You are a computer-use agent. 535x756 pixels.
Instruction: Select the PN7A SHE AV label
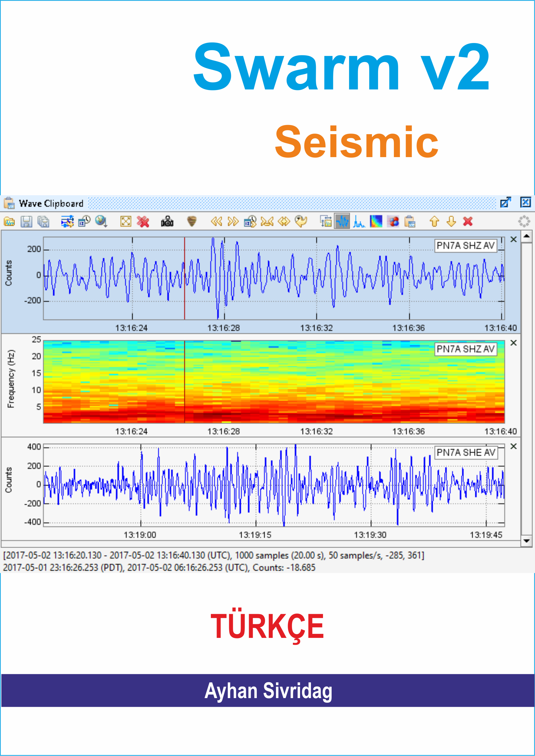coord(466,453)
